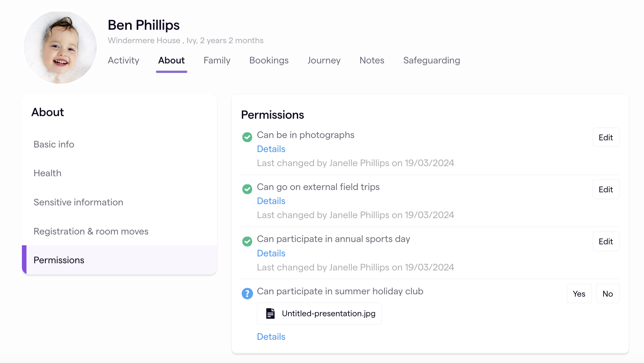This screenshot has height=363, width=644.
Task: Switch to the Safeguarding tab
Action: tap(432, 60)
